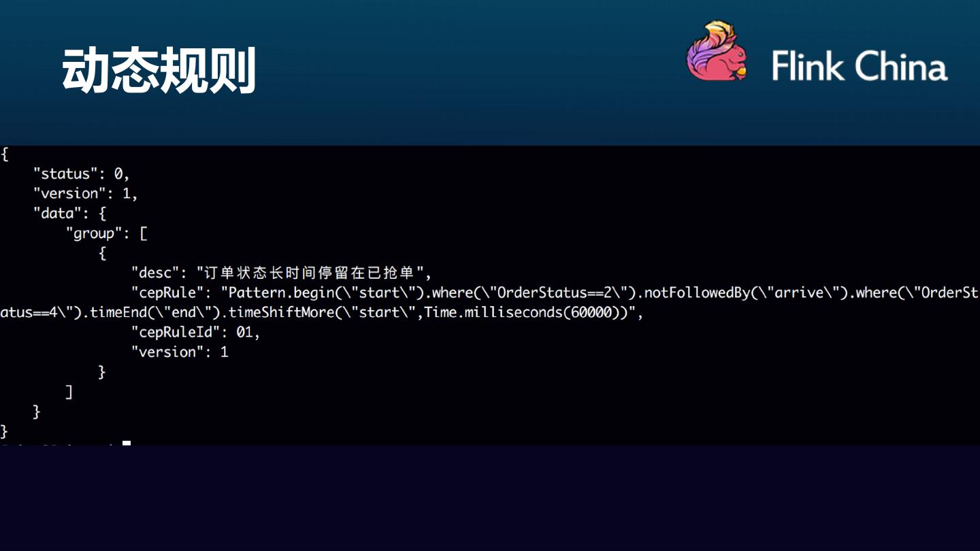Click the Flink China logo text

point(860,66)
